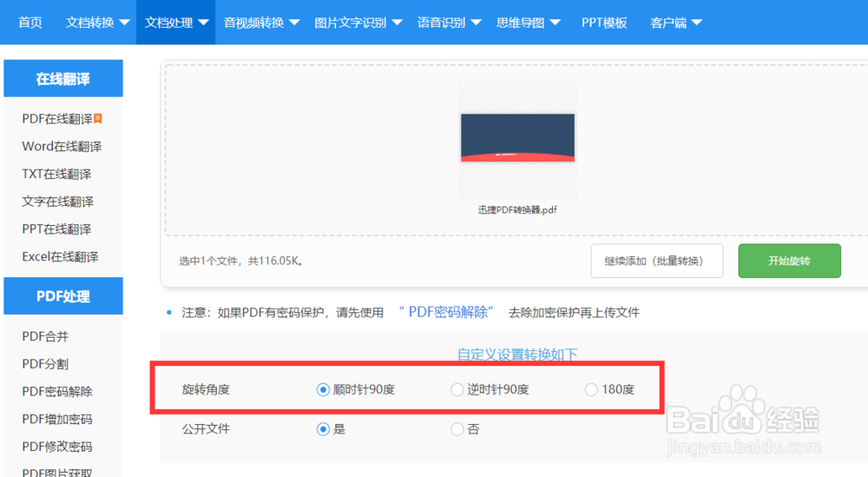Expand dropdown arrow next to 文档处理
The height and width of the screenshot is (477, 868).
point(204,23)
